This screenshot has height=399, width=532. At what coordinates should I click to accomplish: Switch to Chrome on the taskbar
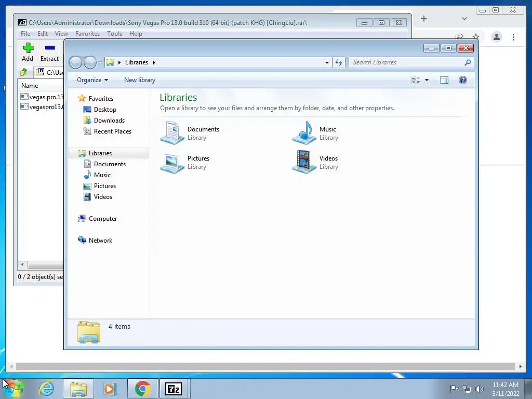[x=142, y=389]
